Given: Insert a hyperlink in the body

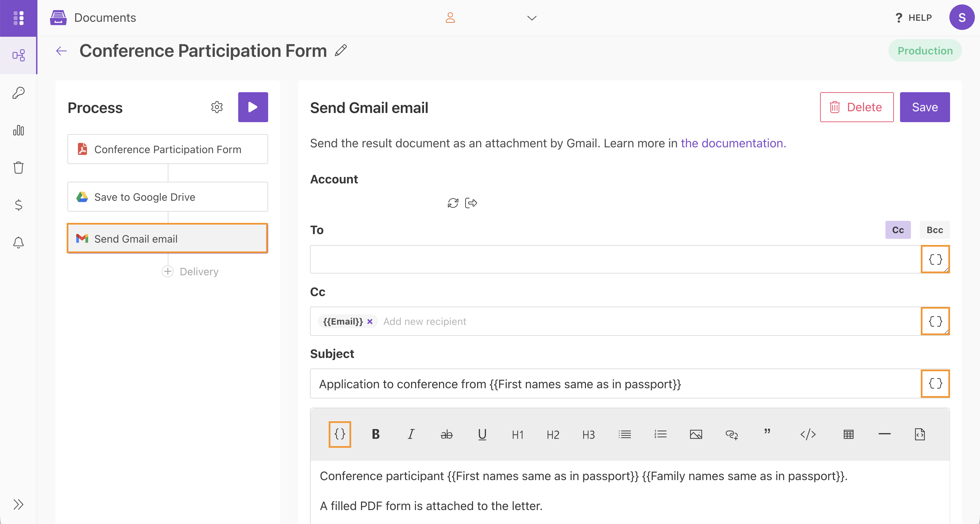Looking at the screenshot, I should point(731,434).
